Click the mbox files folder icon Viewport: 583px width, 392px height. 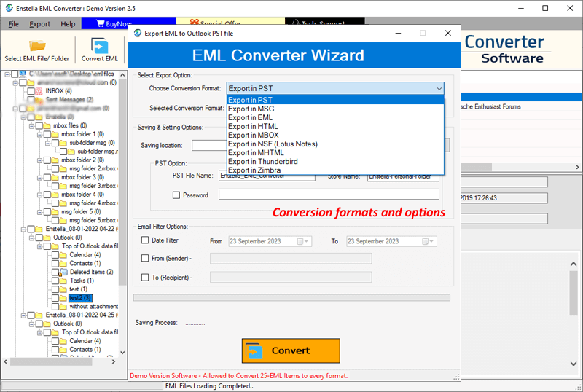click(x=47, y=125)
